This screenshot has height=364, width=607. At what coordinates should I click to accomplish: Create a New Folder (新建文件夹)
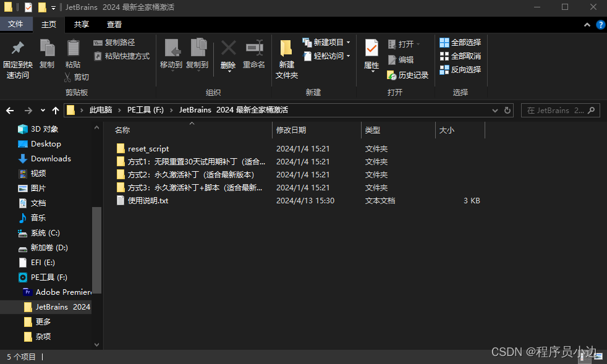tap(286, 59)
